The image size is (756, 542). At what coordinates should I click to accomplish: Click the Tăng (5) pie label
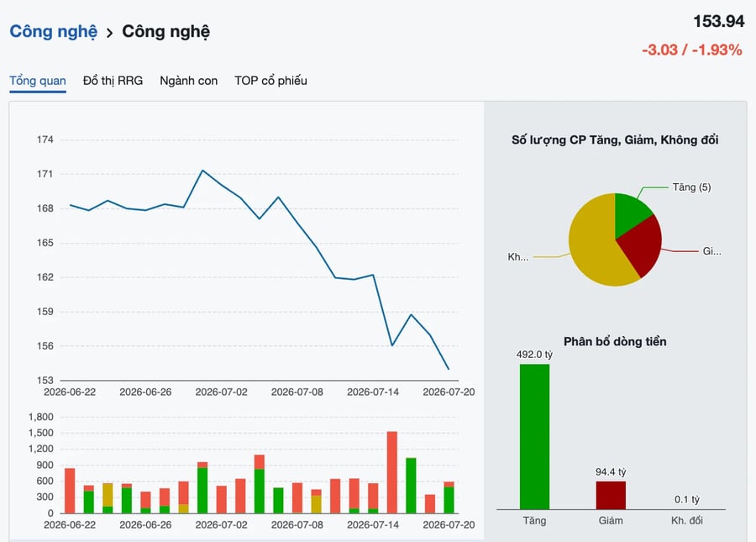pyautogui.click(x=691, y=187)
